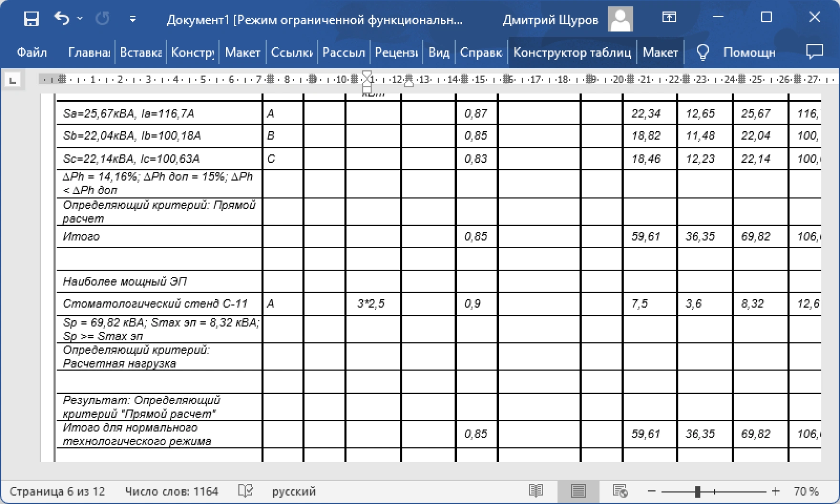Click the Redo/Repeat icon
Image resolution: width=840 pixels, height=504 pixels.
(102, 19)
